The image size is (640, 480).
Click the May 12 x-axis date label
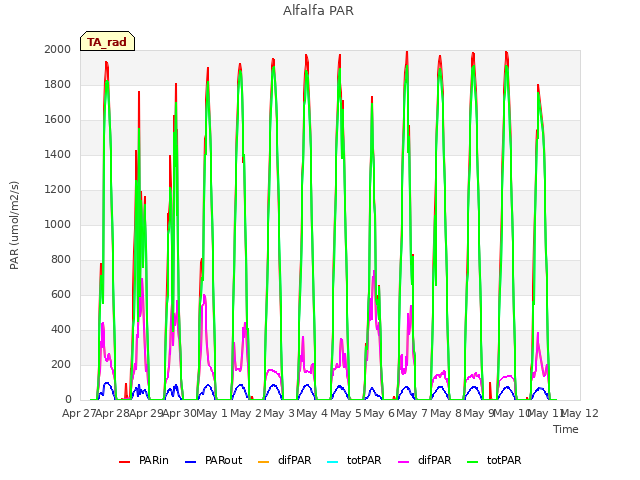point(580,413)
